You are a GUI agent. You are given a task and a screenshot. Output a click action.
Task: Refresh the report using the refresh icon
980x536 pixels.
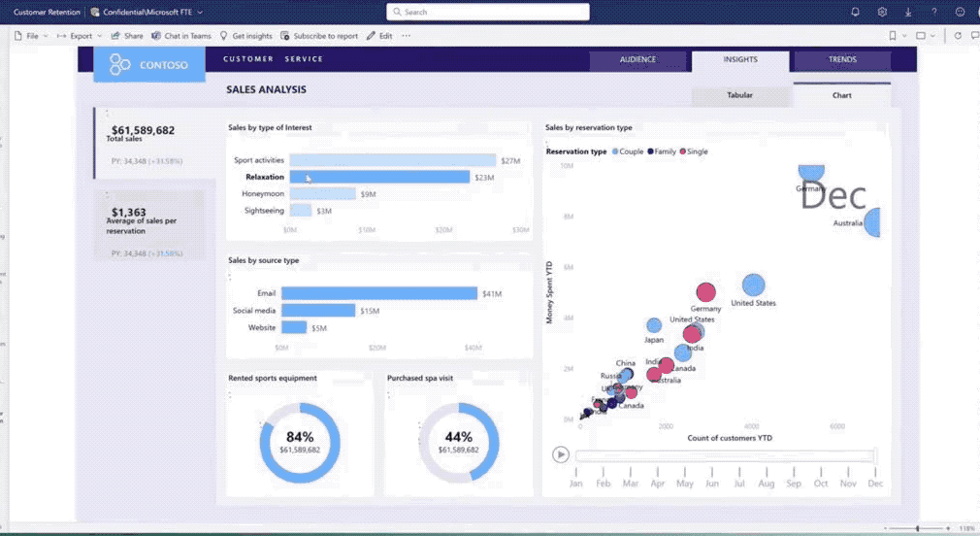pos(958,36)
